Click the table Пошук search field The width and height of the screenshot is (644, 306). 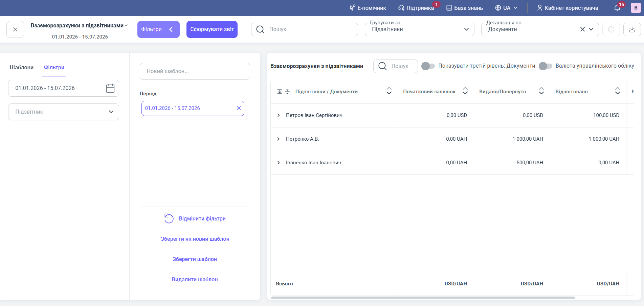[396, 66]
